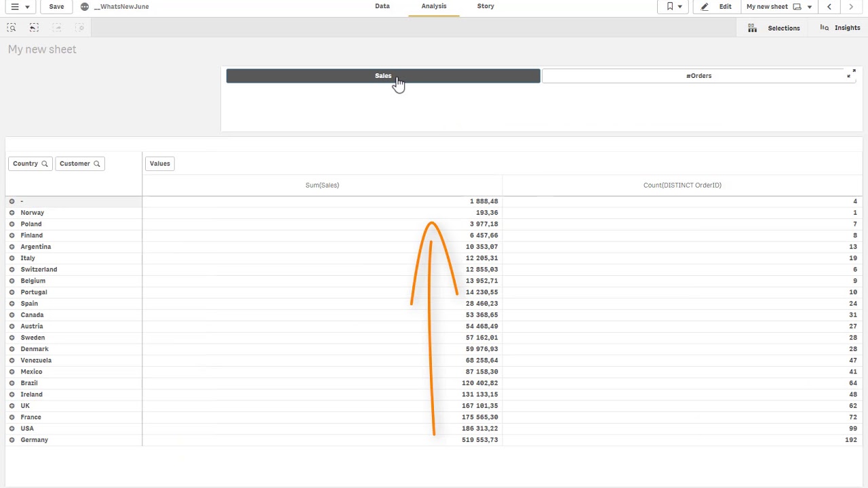Open the selections tool grid icon
The height and width of the screenshot is (488, 868).
coord(752,28)
